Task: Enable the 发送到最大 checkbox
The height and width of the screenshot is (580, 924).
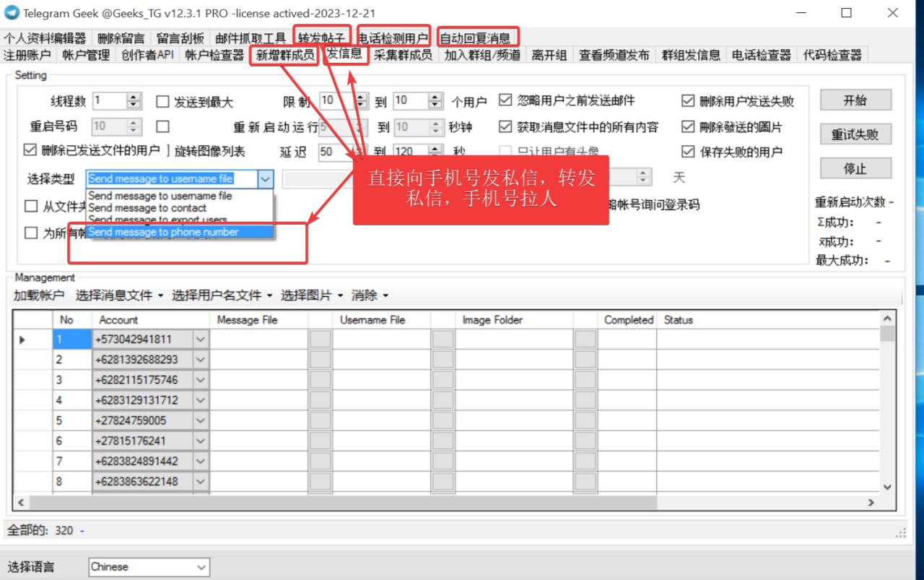Action: pyautogui.click(x=162, y=102)
